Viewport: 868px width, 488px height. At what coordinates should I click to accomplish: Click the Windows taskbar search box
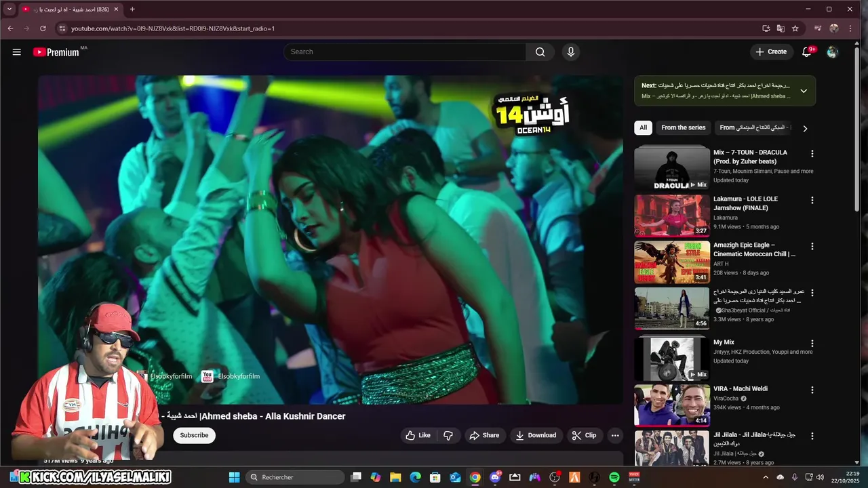[x=295, y=477]
